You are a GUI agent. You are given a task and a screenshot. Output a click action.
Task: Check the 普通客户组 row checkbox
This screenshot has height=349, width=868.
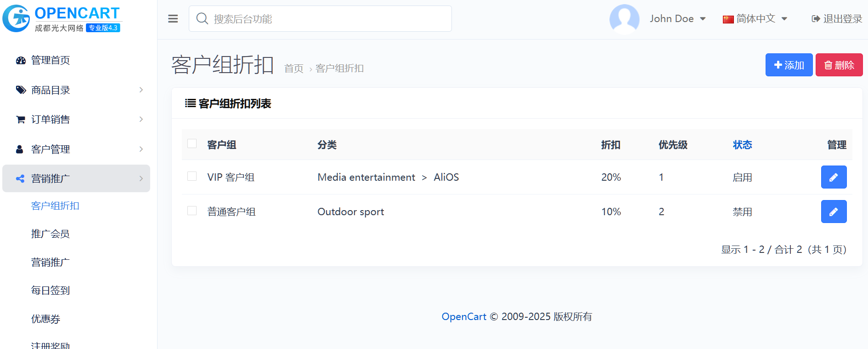tap(192, 211)
